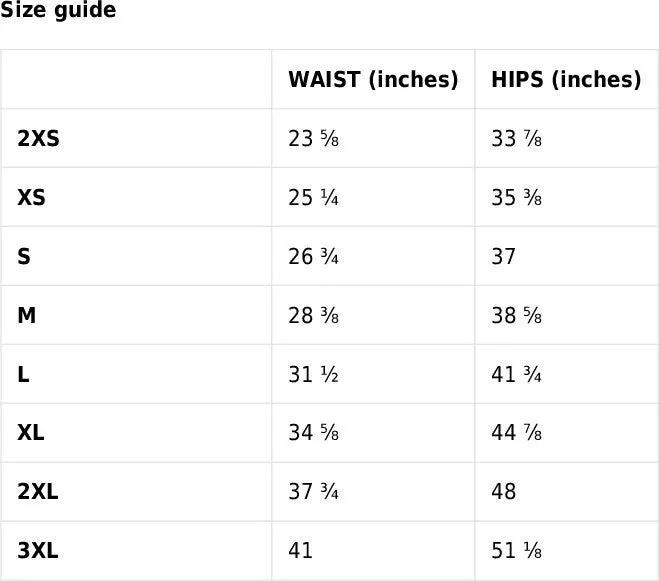Click the L waist value 31 ½
659x581 pixels.
[313, 375]
